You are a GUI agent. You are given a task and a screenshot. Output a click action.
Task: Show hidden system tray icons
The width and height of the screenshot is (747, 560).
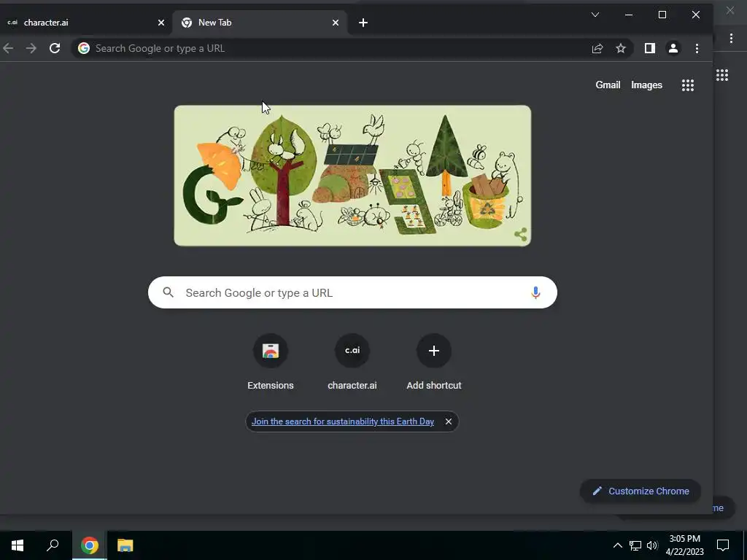click(617, 545)
